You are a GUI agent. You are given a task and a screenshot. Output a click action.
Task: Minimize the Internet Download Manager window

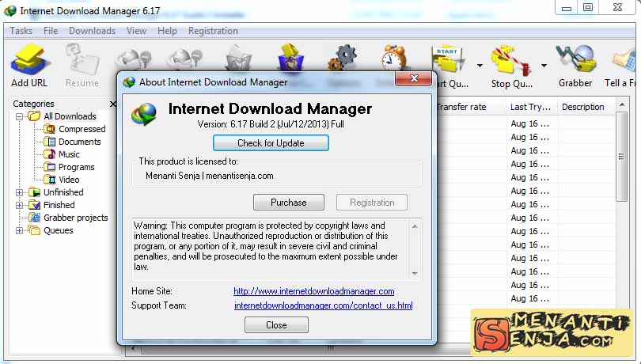click(x=566, y=8)
